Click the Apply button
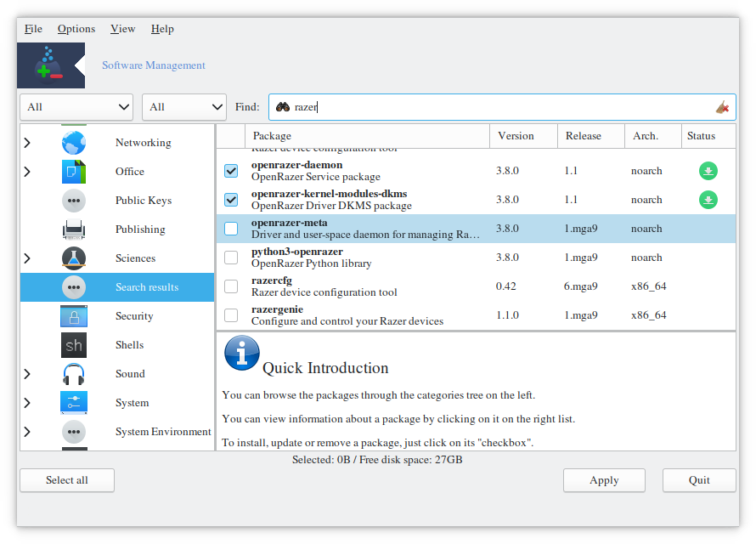 pyautogui.click(x=604, y=480)
